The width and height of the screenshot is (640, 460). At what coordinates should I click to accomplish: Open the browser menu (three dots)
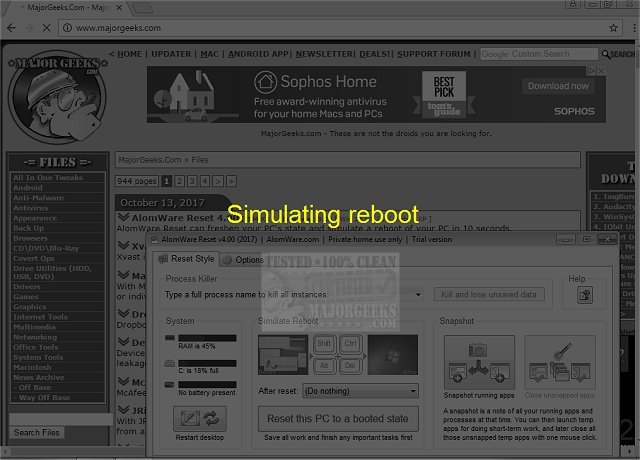pyautogui.click(x=634, y=28)
